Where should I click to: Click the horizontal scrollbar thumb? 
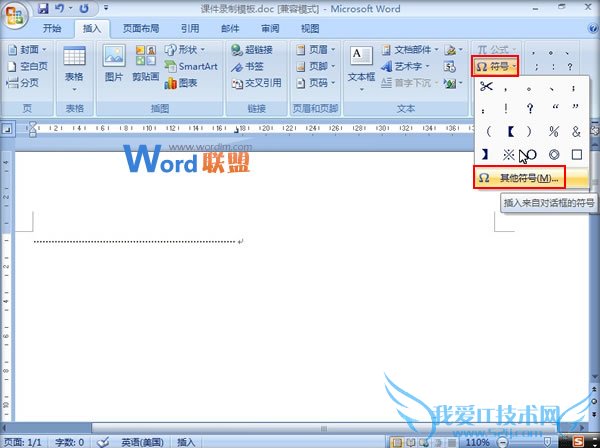click(x=324, y=428)
